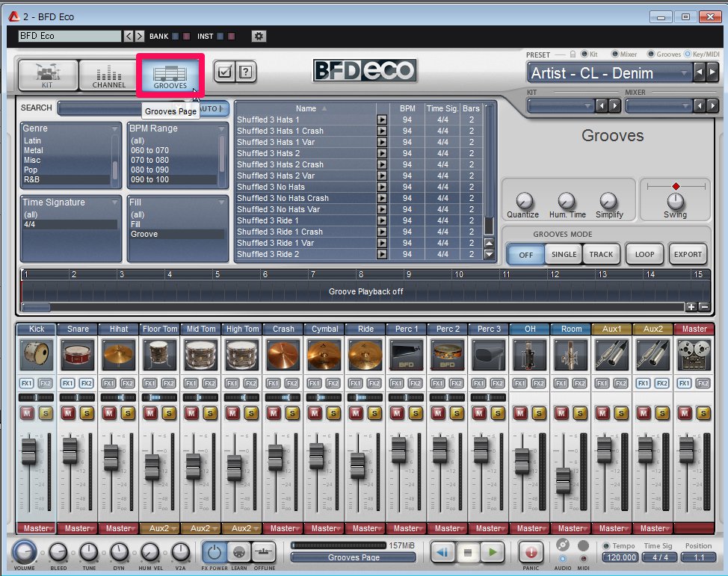The width and height of the screenshot is (728, 576).
Task: Select the Floor Tom image
Action: point(160,354)
